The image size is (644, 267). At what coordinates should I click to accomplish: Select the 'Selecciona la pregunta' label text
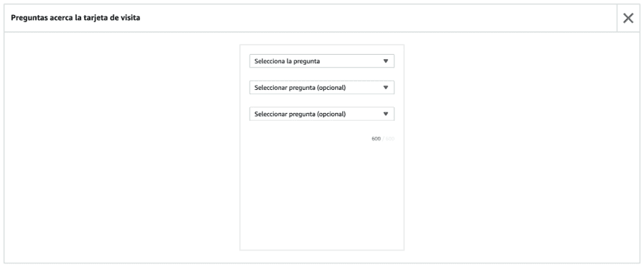click(287, 61)
